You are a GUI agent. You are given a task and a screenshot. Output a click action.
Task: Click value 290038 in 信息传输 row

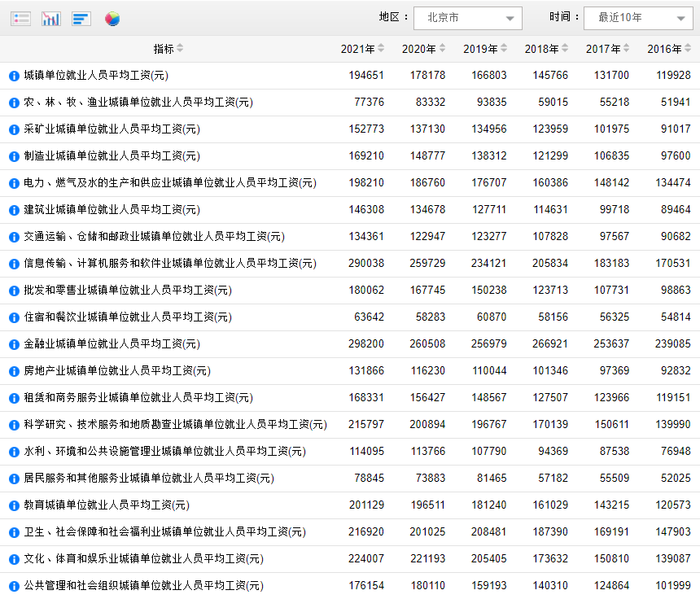click(366, 264)
